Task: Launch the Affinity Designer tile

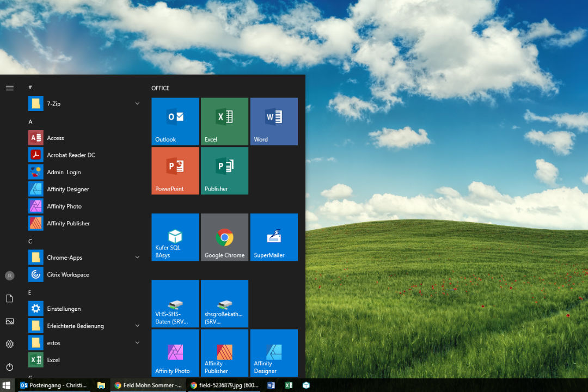Action: point(274,353)
